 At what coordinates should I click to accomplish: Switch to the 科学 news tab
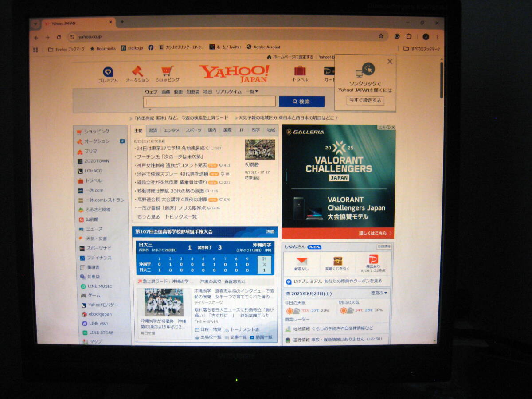click(x=256, y=130)
